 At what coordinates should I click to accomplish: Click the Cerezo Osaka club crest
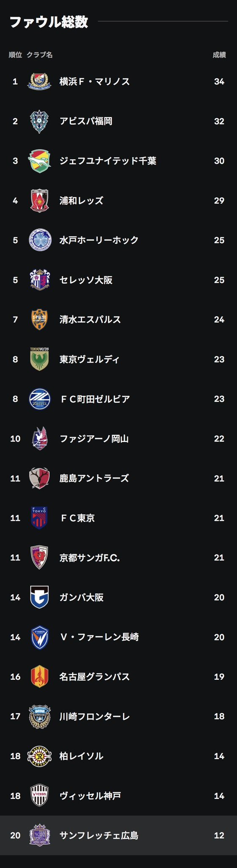point(39,280)
